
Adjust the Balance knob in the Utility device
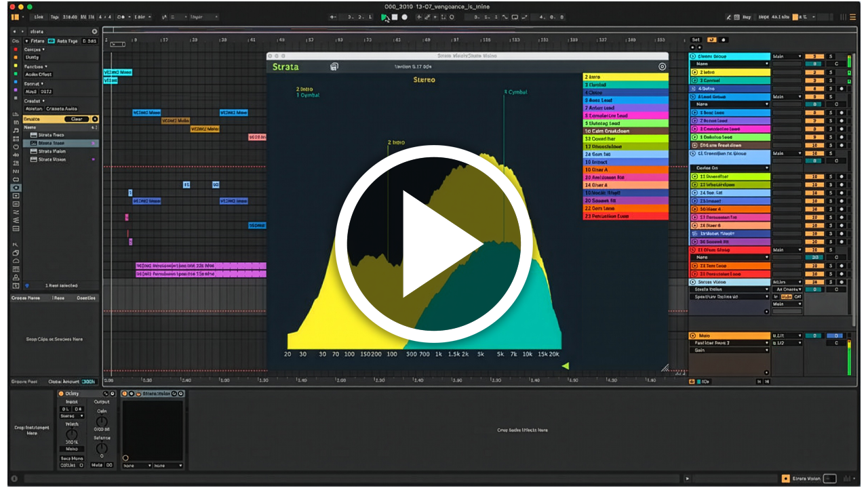pos(102,448)
